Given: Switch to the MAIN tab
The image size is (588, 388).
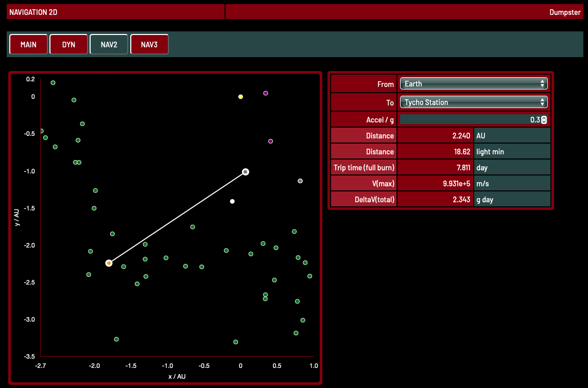Looking at the screenshot, I should click(x=28, y=45).
